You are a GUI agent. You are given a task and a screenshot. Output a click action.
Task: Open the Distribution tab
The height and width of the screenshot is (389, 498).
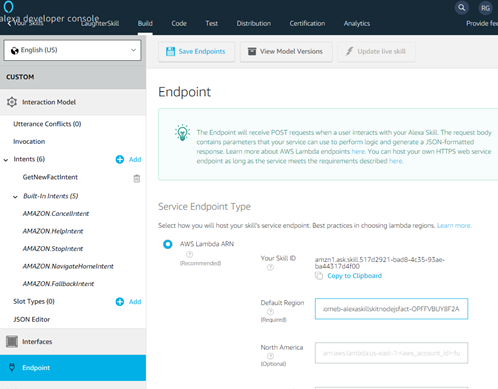(x=254, y=23)
